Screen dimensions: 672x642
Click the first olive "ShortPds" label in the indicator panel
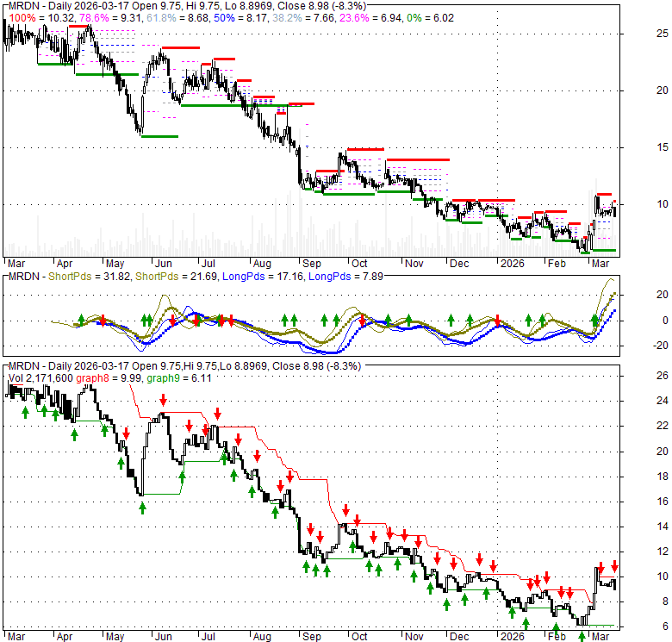click(70, 277)
